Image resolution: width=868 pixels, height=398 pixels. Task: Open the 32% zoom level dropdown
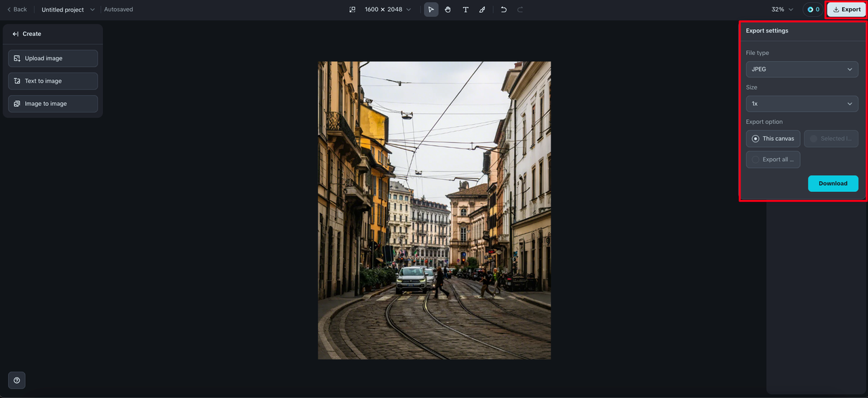point(782,9)
